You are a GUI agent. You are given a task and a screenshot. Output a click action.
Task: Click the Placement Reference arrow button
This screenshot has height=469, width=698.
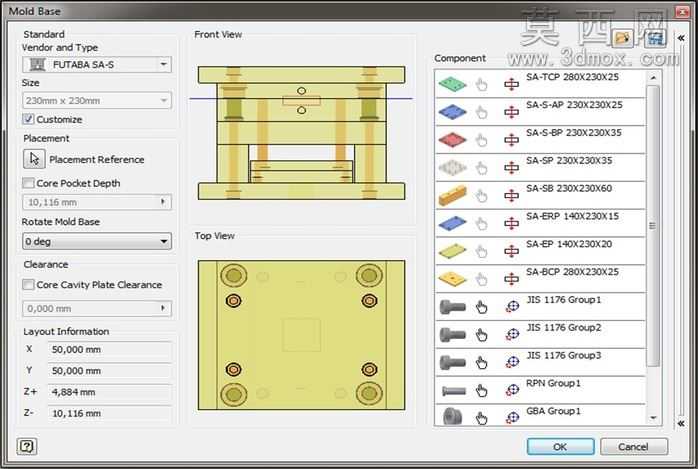pos(34,159)
